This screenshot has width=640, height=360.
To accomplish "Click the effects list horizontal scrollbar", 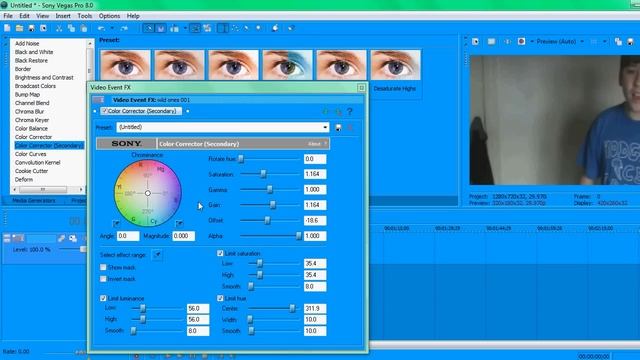I will click(x=47, y=189).
